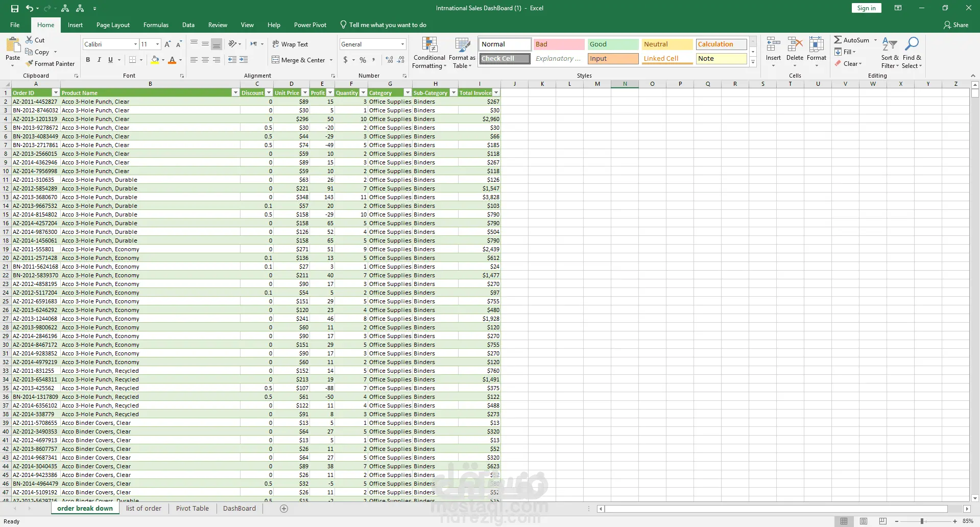Click the Format cells icon

click(816, 45)
